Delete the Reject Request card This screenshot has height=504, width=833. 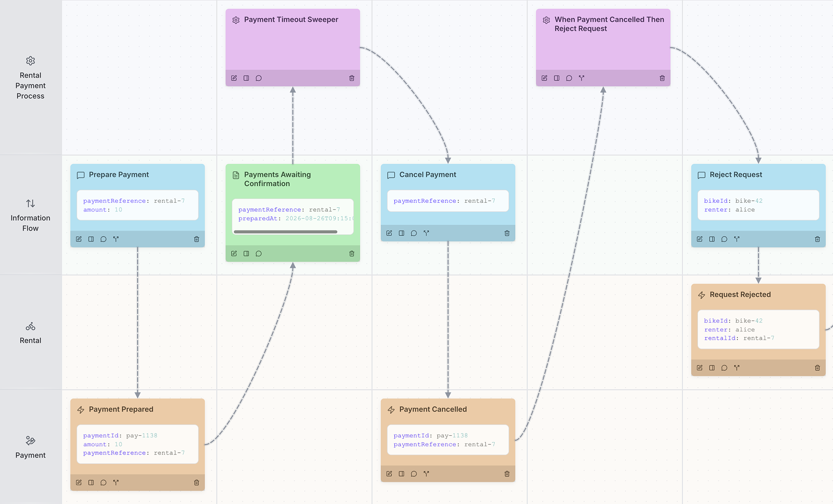coord(817,239)
